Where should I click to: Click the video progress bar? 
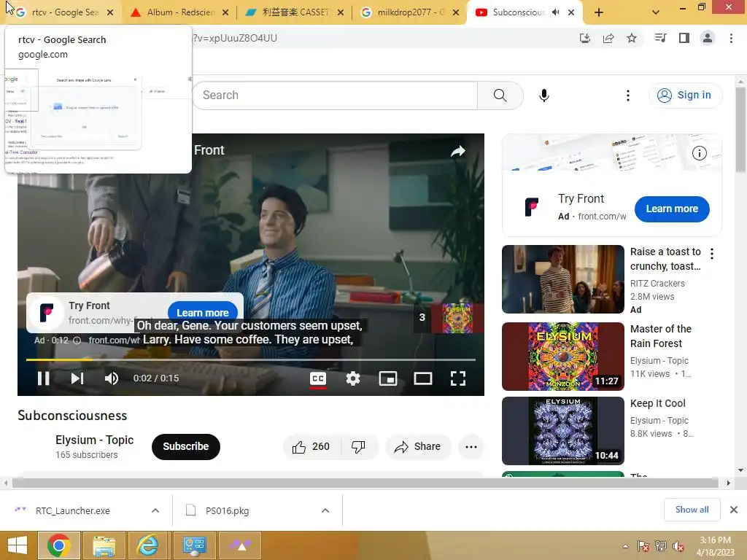coord(251,360)
